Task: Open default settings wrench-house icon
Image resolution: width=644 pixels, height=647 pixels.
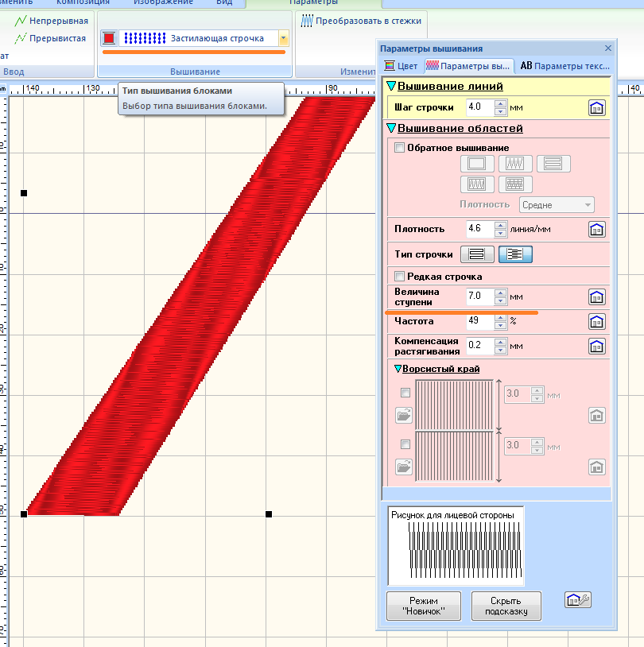Action: point(577,600)
